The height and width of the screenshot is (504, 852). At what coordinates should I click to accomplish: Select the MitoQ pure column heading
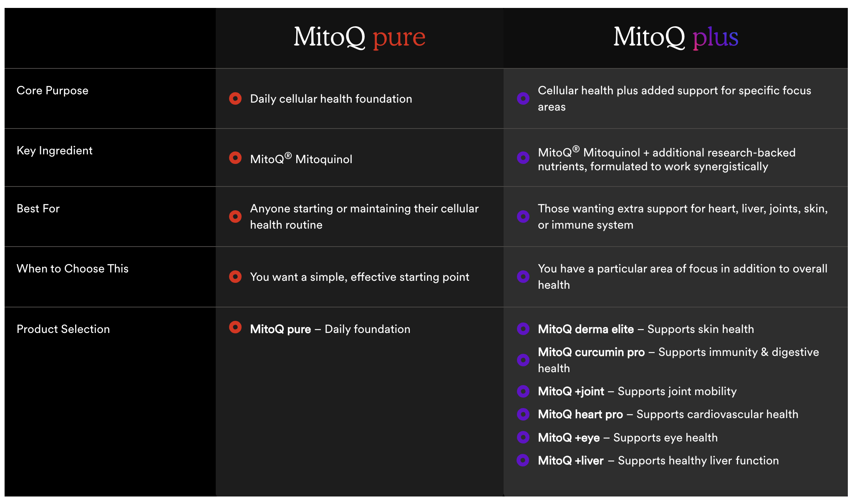pyautogui.click(x=359, y=37)
